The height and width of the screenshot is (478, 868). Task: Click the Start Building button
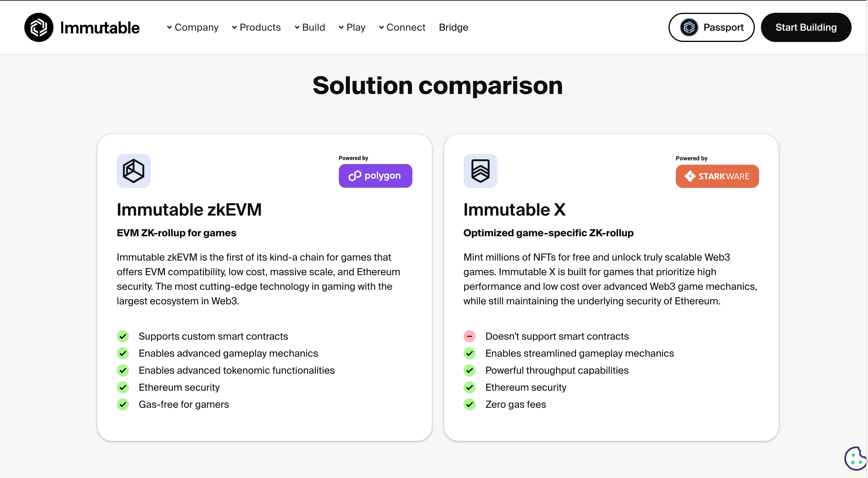pyautogui.click(x=806, y=27)
